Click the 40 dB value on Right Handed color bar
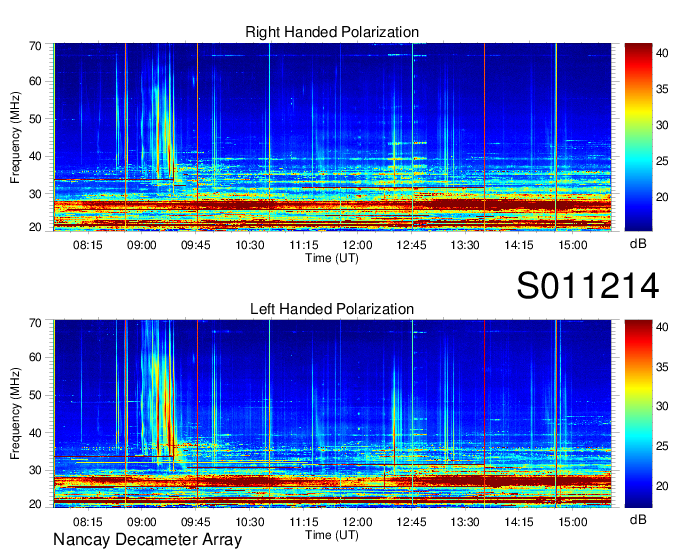The width and height of the screenshot is (680, 552). (662, 53)
